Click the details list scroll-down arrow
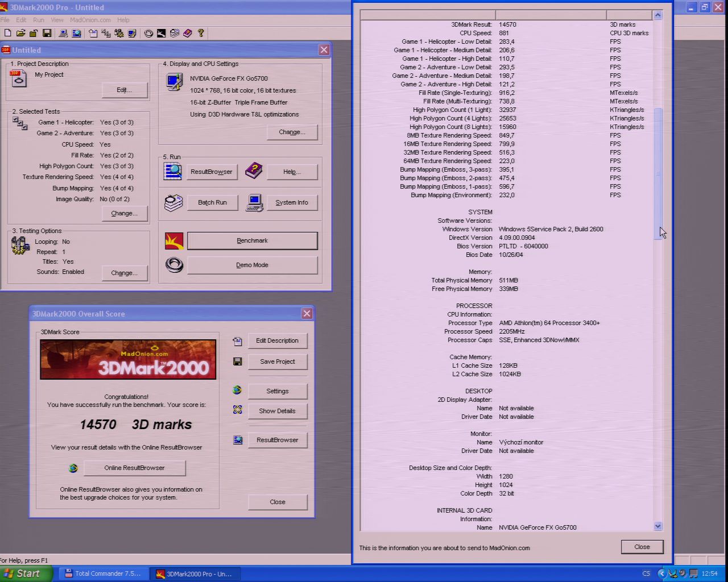The width and height of the screenshot is (728, 582). 657,526
